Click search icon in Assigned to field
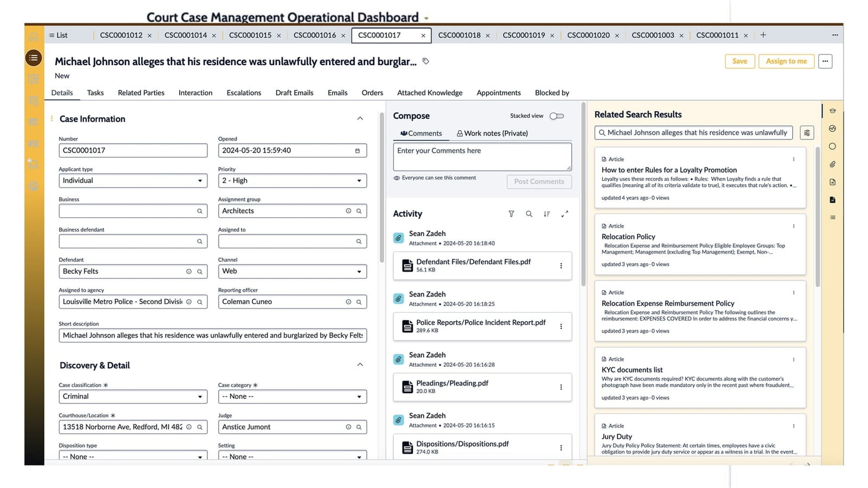 pos(359,241)
